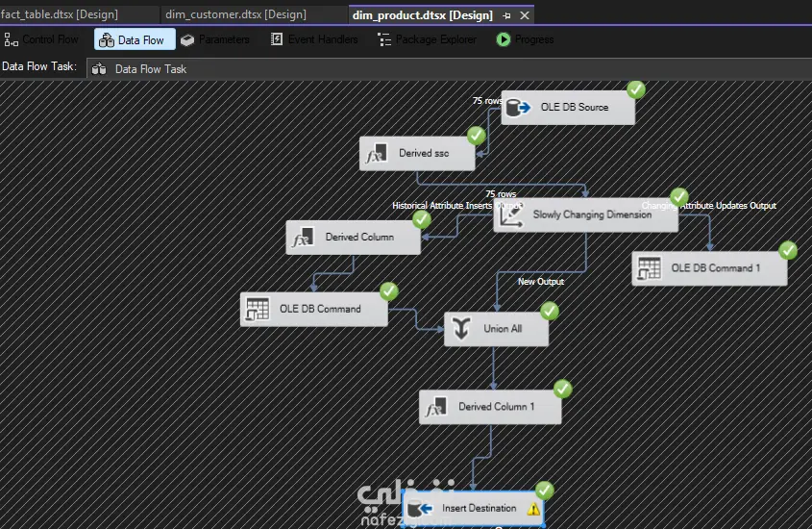Select the OLE DB Command 1 component

(709, 268)
